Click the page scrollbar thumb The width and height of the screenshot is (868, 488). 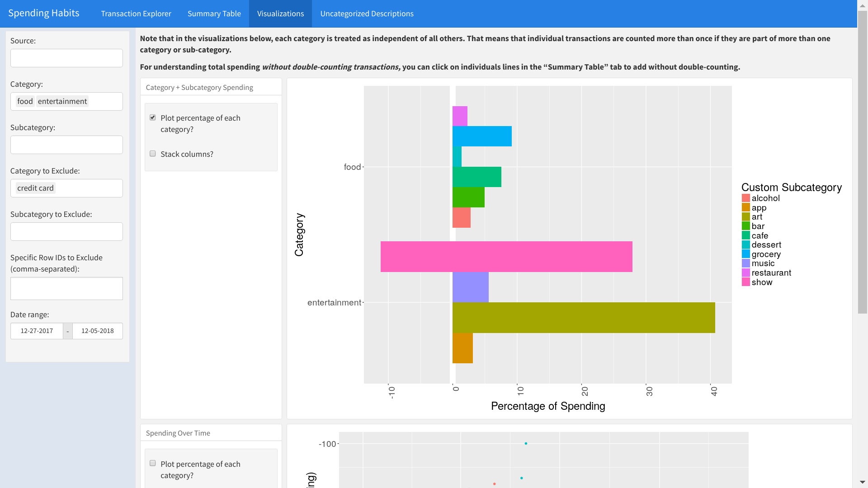tap(862, 162)
